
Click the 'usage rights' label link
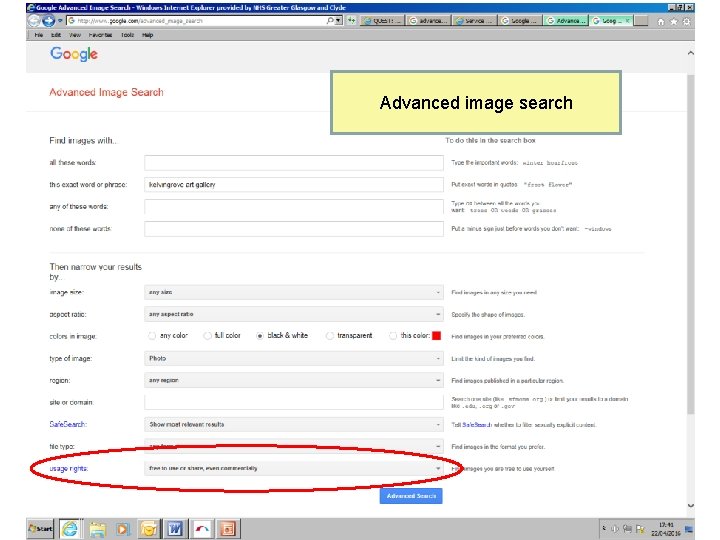(68, 468)
